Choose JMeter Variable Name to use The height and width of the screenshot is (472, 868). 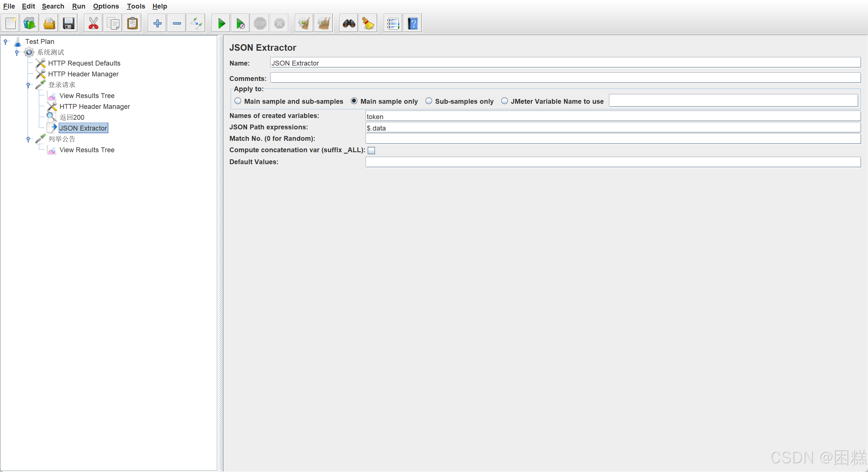(x=504, y=101)
